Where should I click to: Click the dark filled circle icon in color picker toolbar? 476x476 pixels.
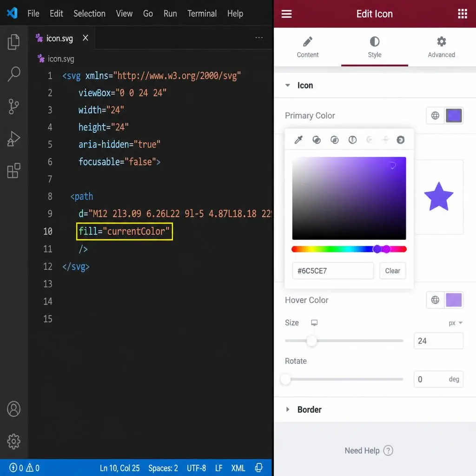click(400, 139)
